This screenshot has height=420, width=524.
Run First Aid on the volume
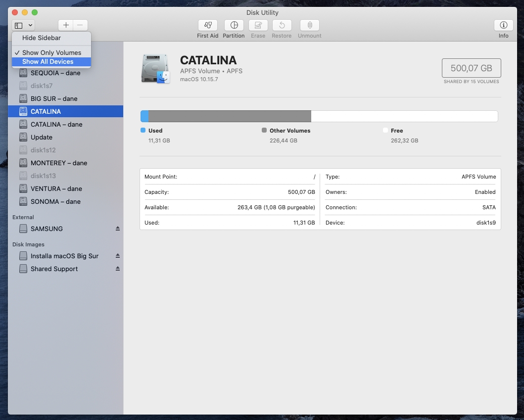coord(207,25)
